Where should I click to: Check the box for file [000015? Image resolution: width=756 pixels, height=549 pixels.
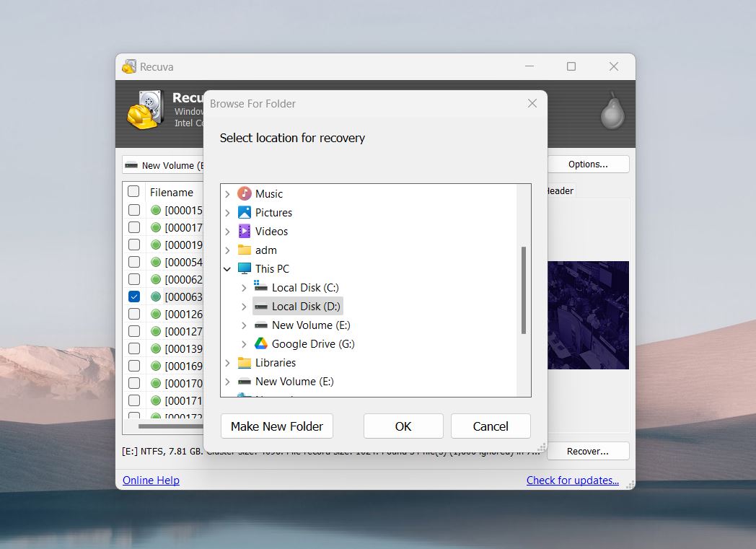tap(134, 210)
